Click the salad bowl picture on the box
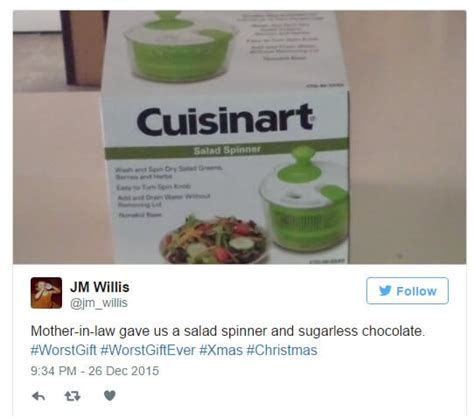Image resolution: width=474 pixels, height=418 pixels. coord(214,240)
